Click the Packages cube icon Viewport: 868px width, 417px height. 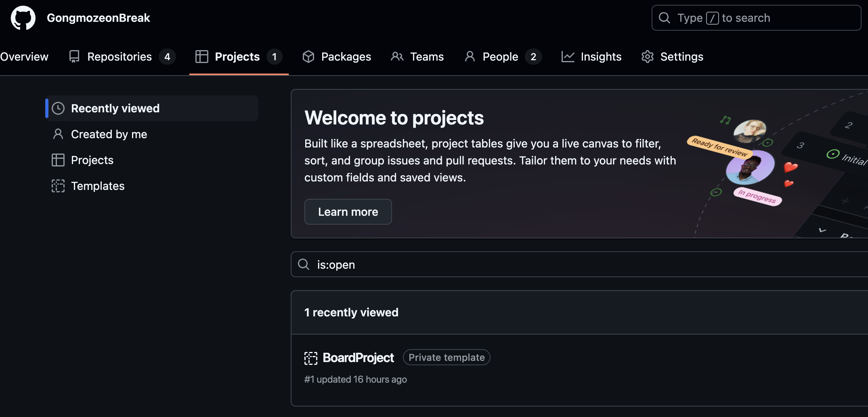point(308,57)
